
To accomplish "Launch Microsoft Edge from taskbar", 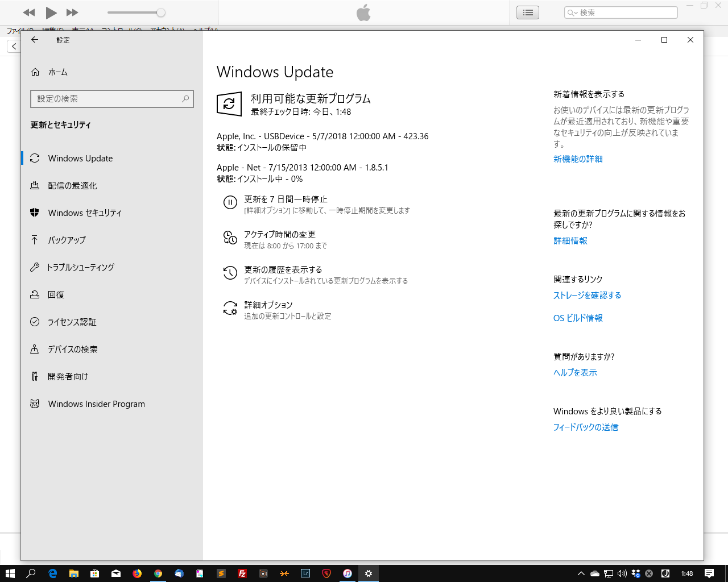I will [x=52, y=573].
